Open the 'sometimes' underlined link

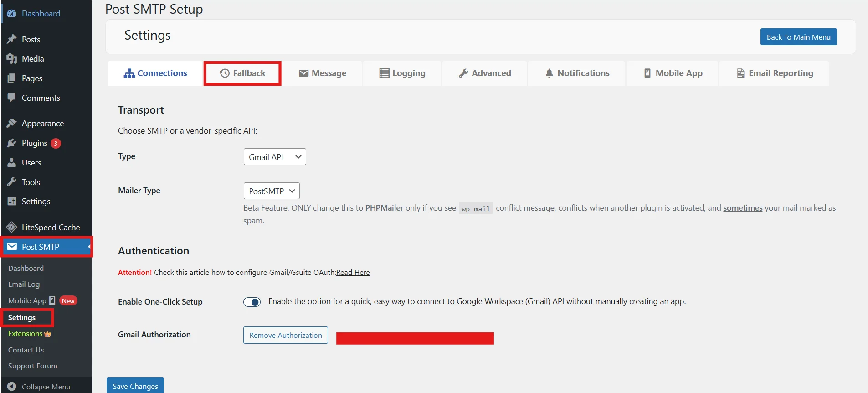743,208
